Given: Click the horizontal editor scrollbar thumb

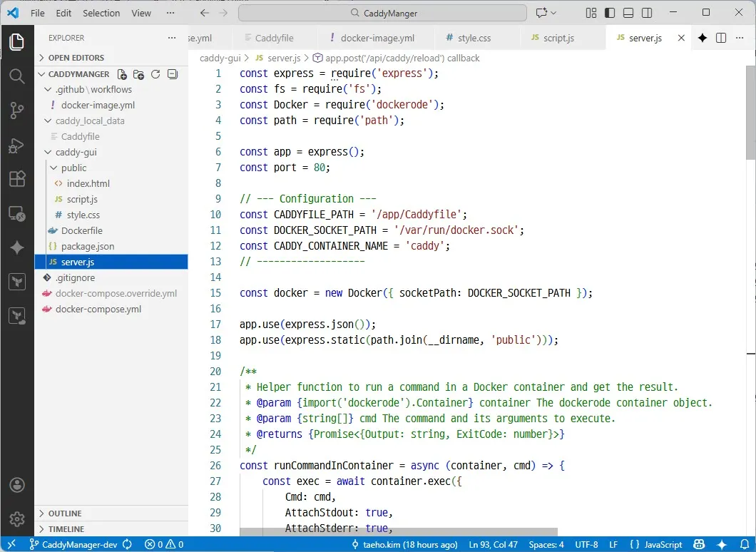Looking at the screenshot, I should click(x=398, y=532).
